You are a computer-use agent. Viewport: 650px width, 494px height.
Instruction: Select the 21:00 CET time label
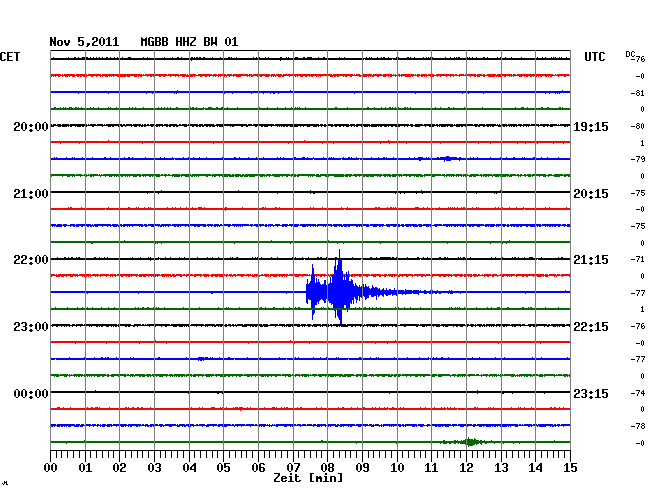point(31,194)
